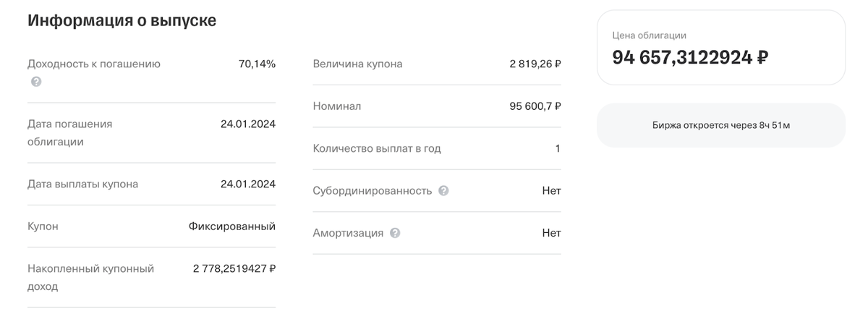This screenshot has width=868, height=324.
Task: Click question icon beside Амортизация
Action: [395, 234]
